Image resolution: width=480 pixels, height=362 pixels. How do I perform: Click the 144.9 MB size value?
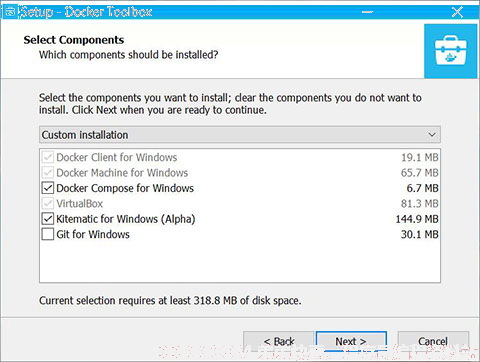click(417, 219)
